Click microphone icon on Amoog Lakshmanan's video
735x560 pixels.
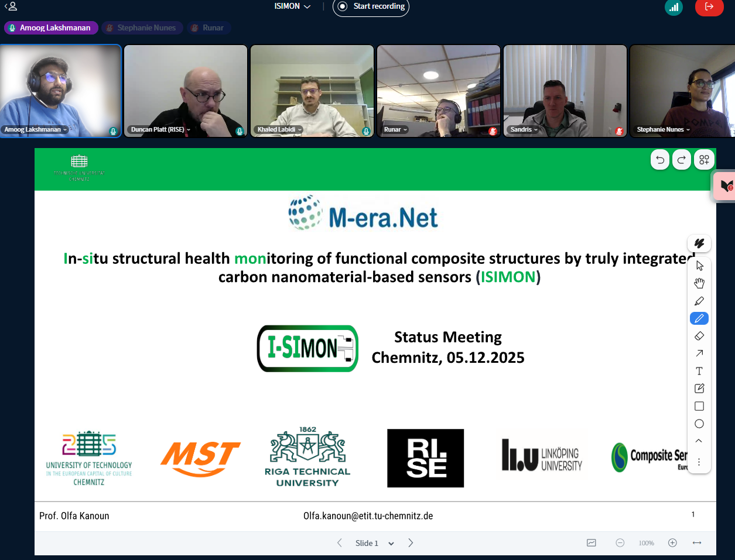(x=113, y=131)
